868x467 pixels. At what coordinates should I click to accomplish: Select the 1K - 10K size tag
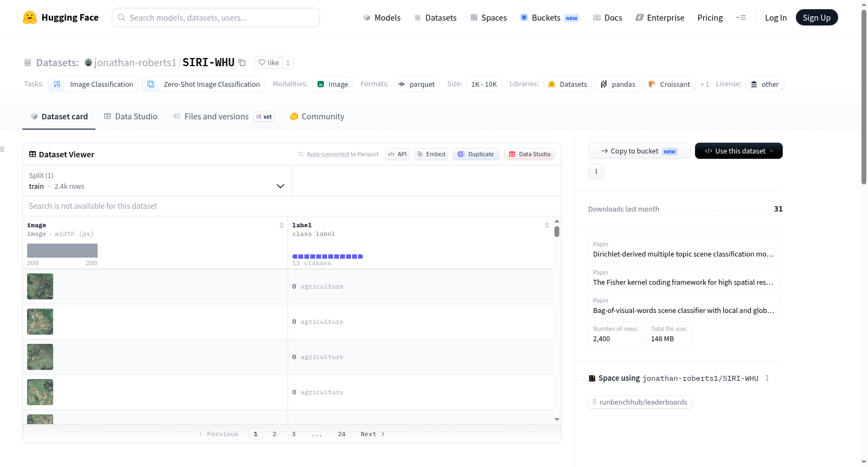point(484,84)
